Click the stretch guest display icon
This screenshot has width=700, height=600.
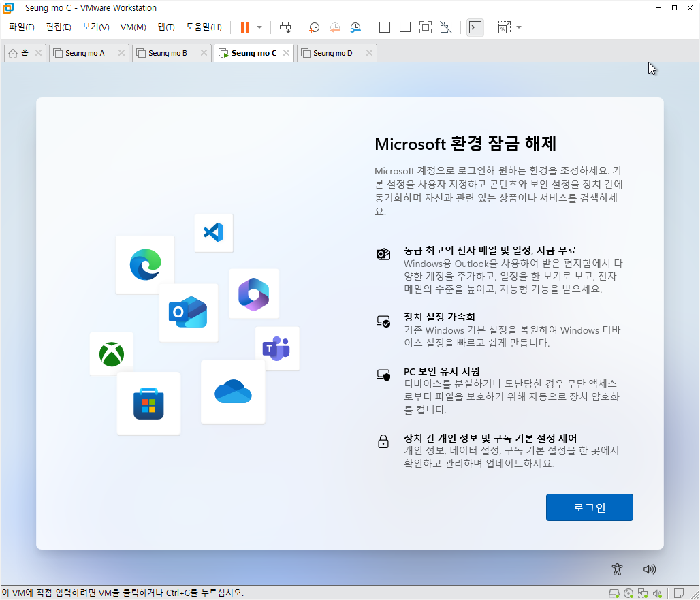504,27
